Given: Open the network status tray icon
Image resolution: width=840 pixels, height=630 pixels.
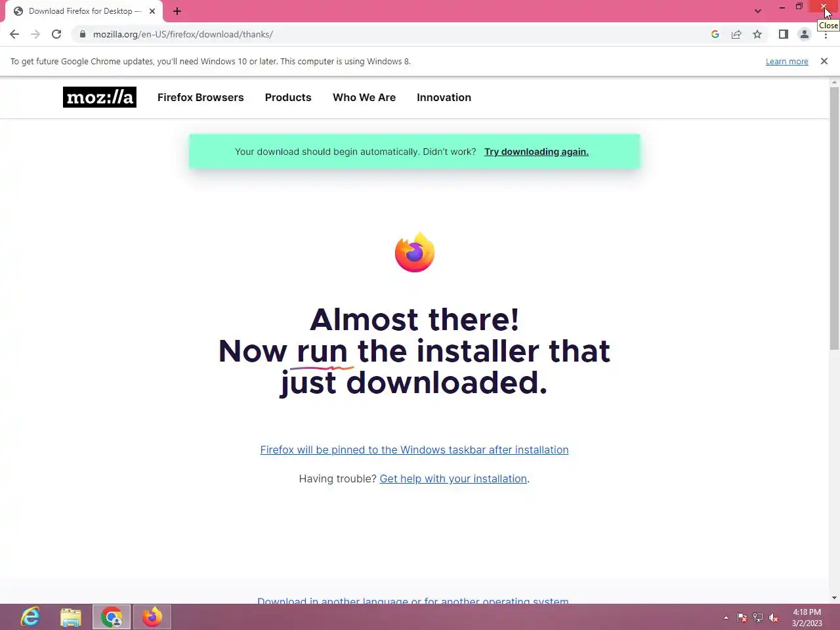Looking at the screenshot, I should (758, 618).
